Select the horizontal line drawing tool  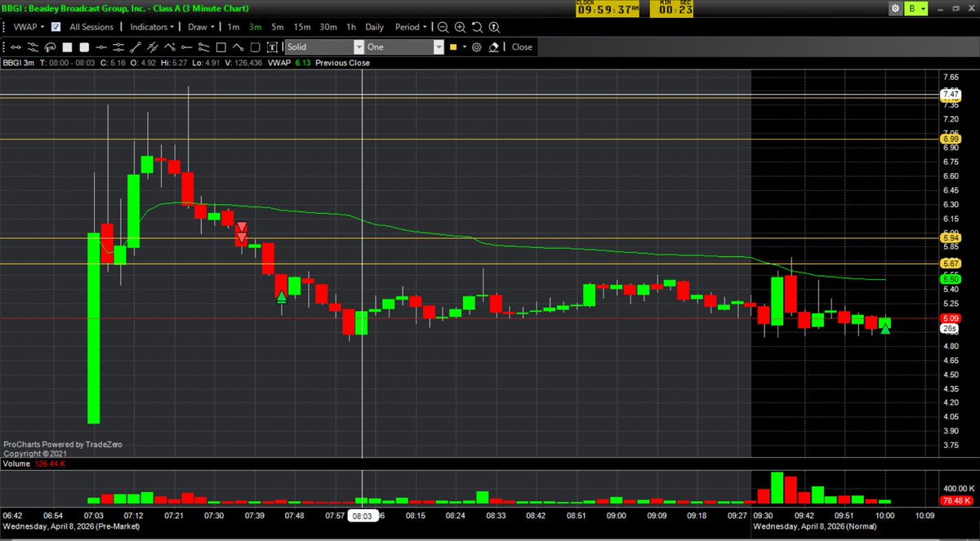[x=101, y=47]
